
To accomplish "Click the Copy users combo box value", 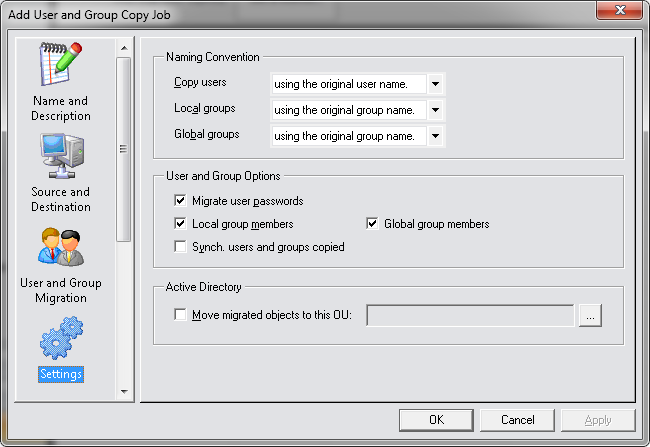I will [x=349, y=84].
